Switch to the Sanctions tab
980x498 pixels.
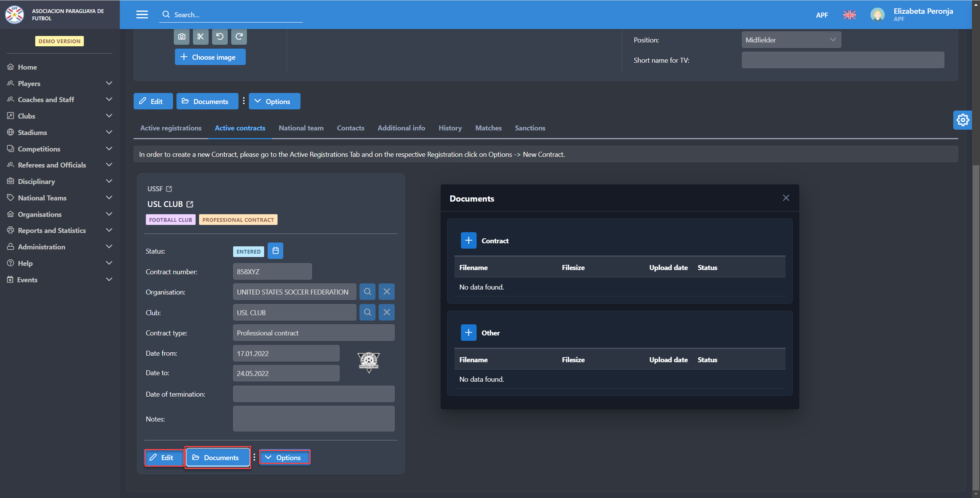[x=530, y=128]
